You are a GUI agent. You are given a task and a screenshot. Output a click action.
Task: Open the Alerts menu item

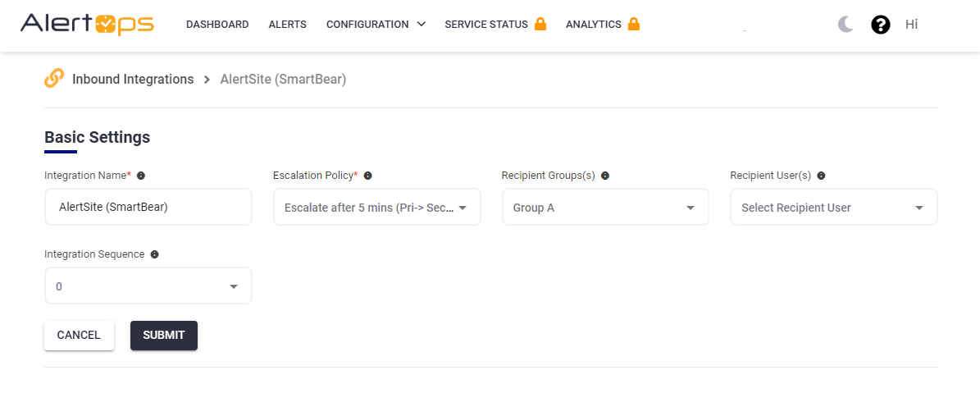[x=287, y=25]
